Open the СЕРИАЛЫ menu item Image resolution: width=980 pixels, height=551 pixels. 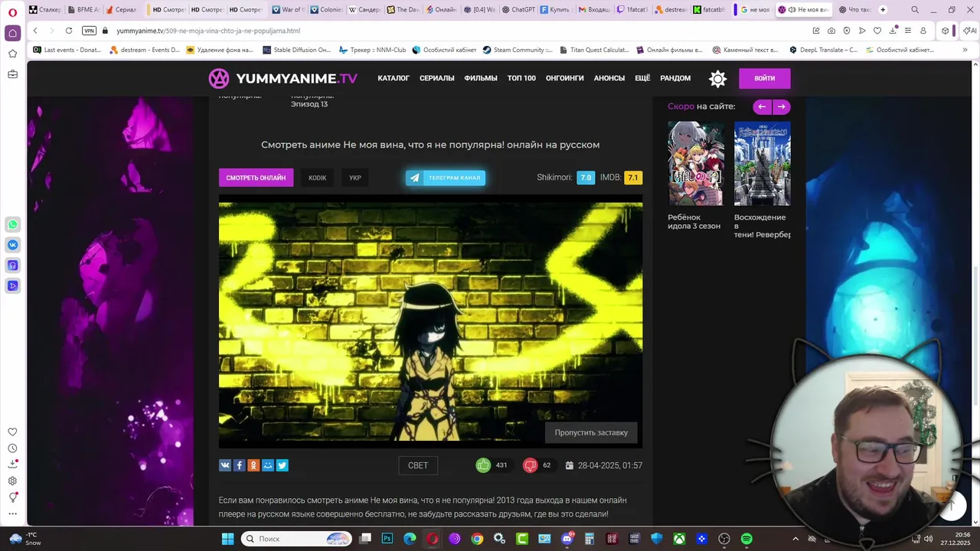[x=437, y=78]
